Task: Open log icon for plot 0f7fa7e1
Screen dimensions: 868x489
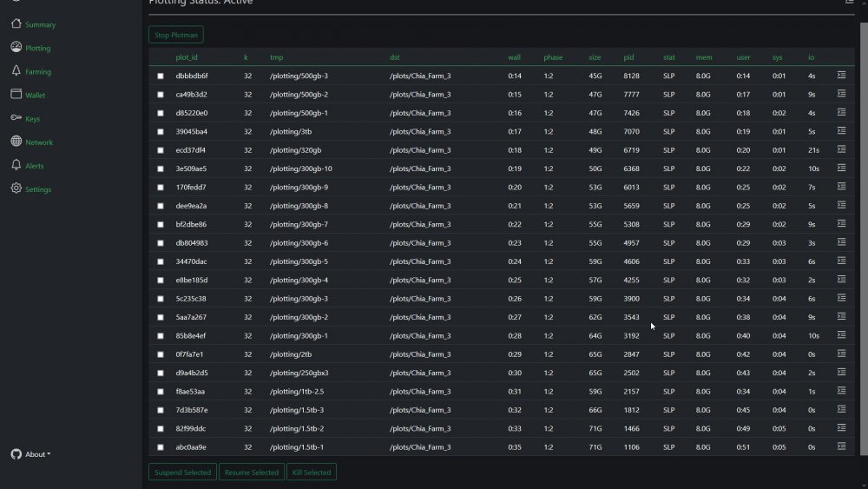Action: click(841, 354)
